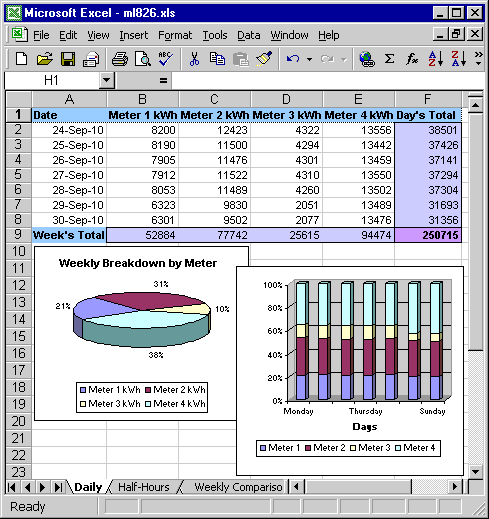Click the E-mail icon beside Save
This screenshot has width=489, height=519.
(x=91, y=59)
